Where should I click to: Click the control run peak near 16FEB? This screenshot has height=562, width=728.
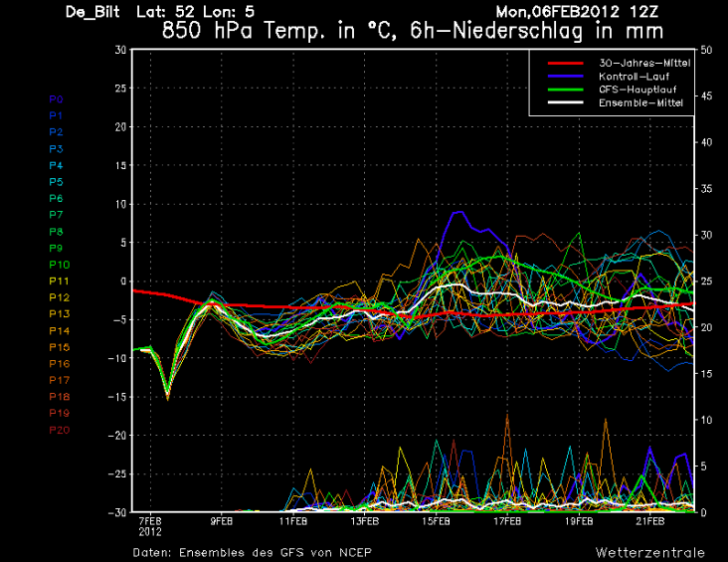point(458,212)
